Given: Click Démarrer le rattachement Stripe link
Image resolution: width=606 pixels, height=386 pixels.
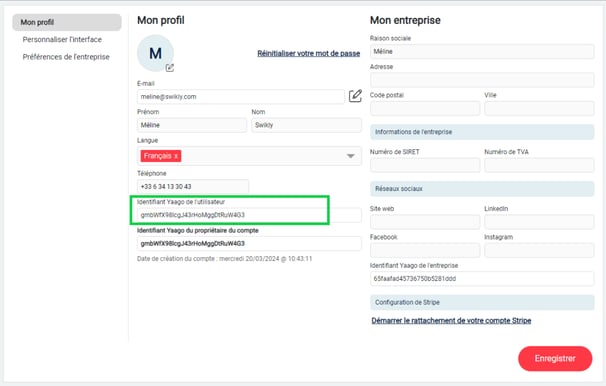Looking at the screenshot, I should pyautogui.click(x=451, y=321).
